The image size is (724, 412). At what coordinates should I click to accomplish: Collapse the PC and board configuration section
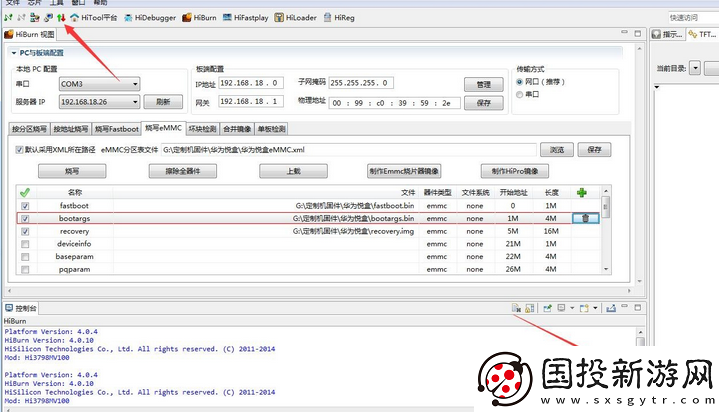click(x=14, y=53)
